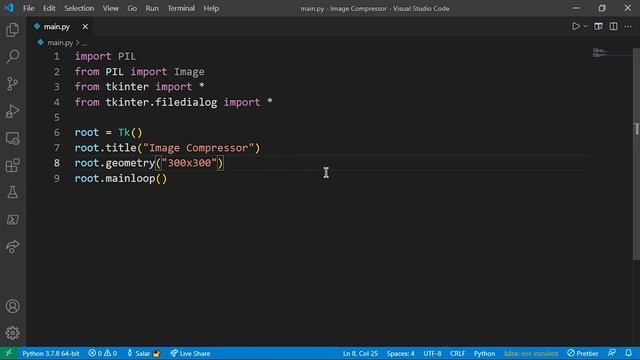This screenshot has width=640, height=360.
Task: Open the Explorer view in activity bar
Action: (x=12, y=30)
